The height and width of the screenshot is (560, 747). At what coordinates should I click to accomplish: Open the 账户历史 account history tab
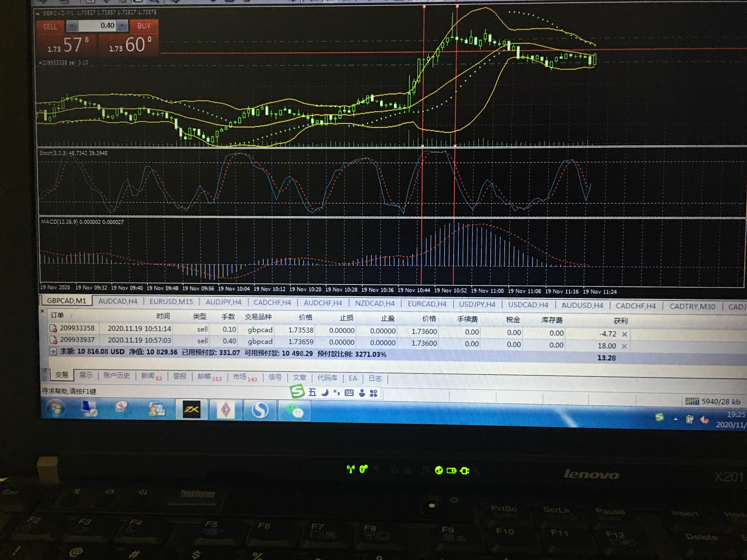coord(117,375)
